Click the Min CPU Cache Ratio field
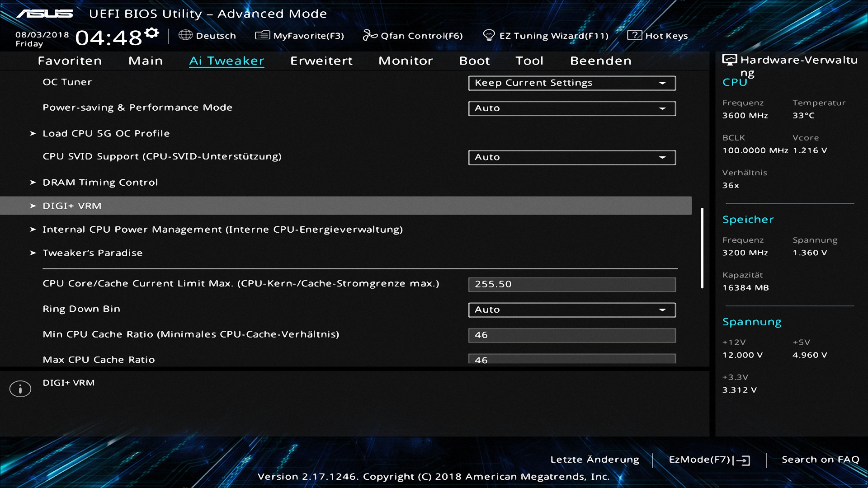The image size is (868, 488). pos(571,335)
